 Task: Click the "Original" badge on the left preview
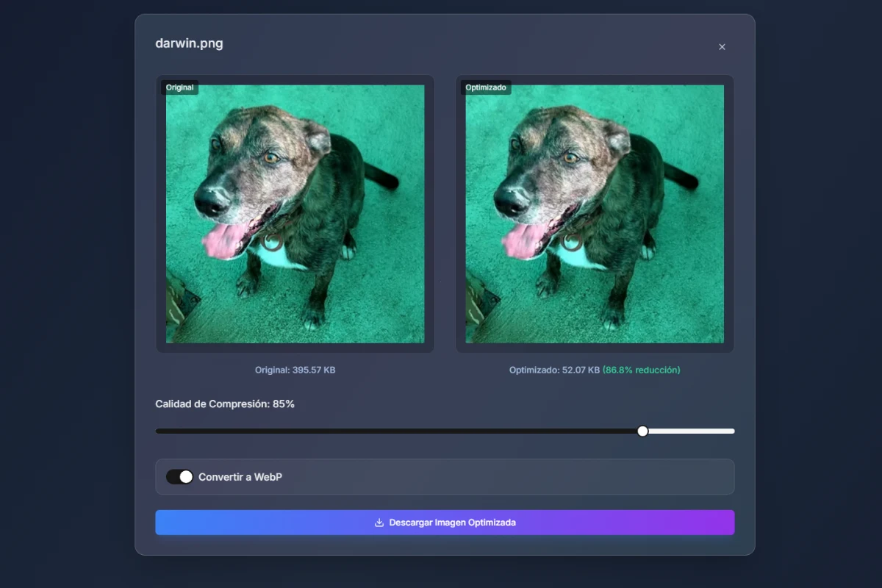[x=180, y=87]
